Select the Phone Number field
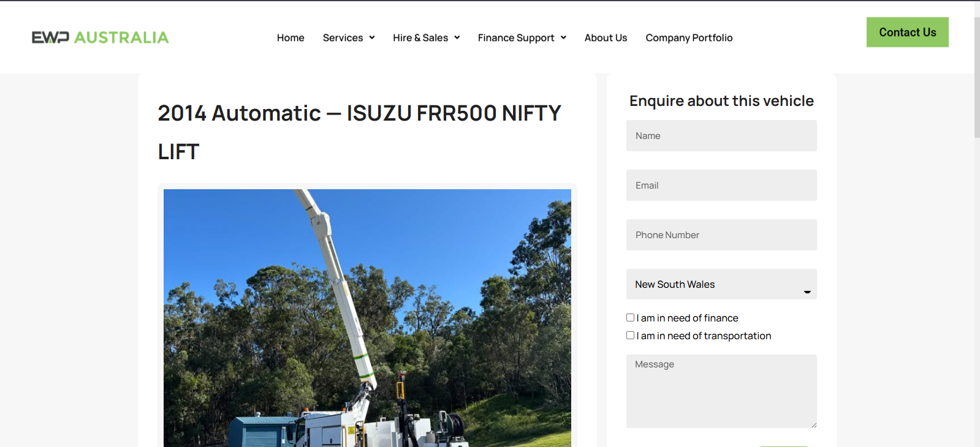980x447 pixels. (721, 235)
